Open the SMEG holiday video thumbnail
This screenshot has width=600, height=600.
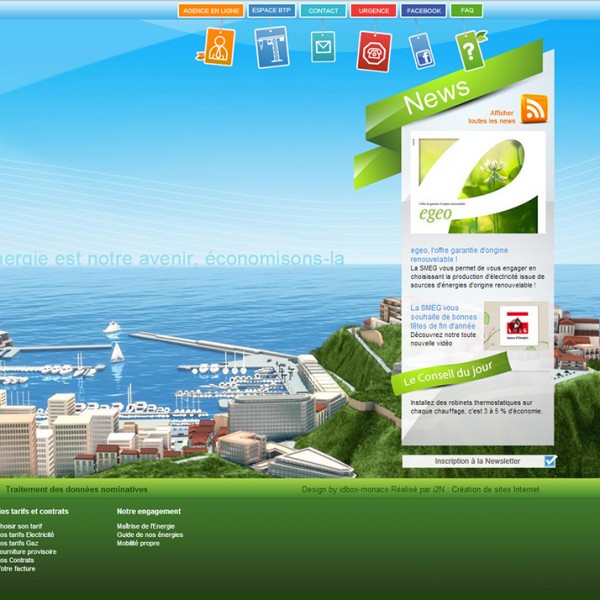point(518,326)
